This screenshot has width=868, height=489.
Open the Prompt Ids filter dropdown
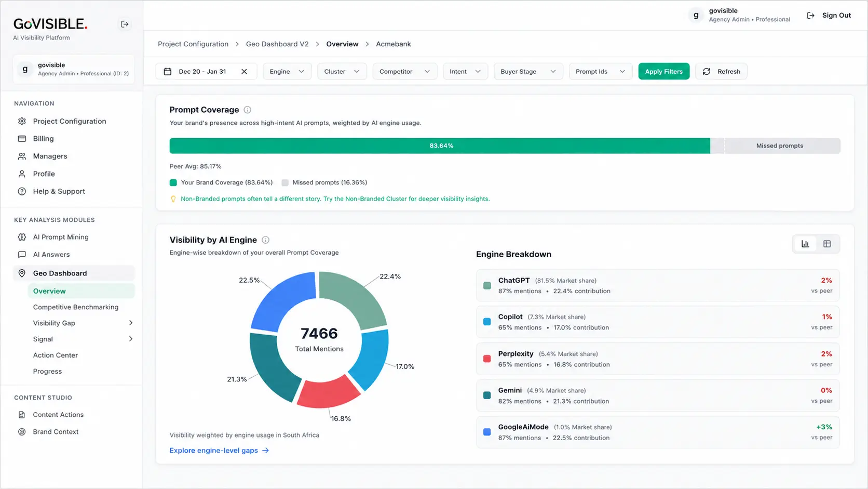[x=601, y=72]
